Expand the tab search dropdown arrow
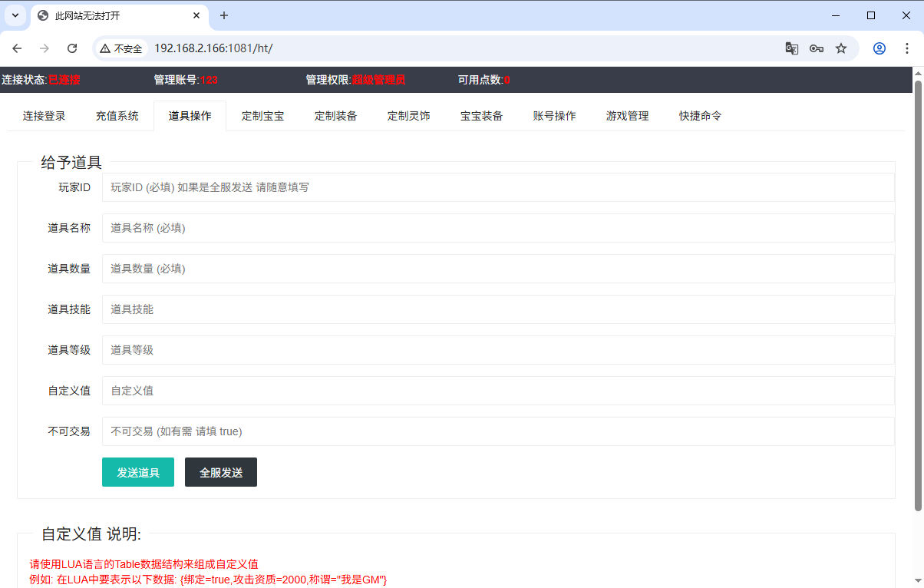The width and height of the screenshot is (924, 588). coord(15,15)
